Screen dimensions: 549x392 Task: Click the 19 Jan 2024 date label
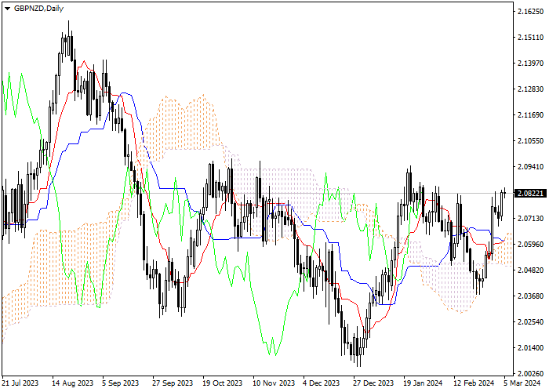click(423, 383)
